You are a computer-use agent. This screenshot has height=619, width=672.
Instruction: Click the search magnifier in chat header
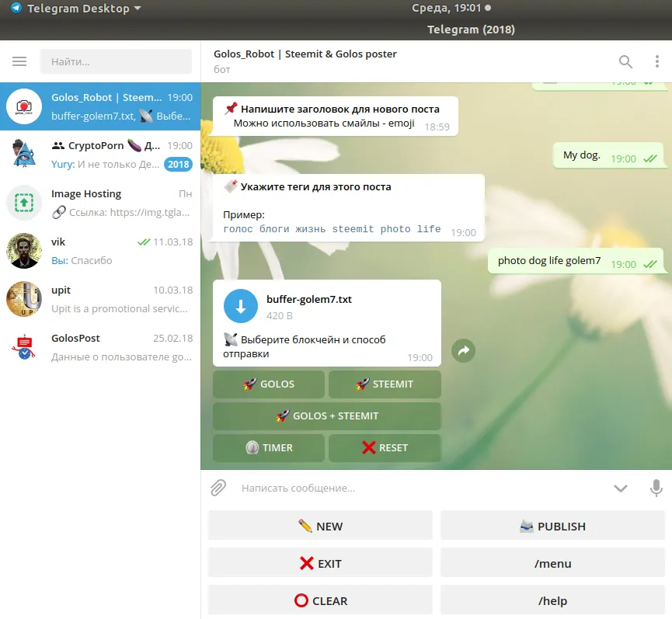click(625, 61)
